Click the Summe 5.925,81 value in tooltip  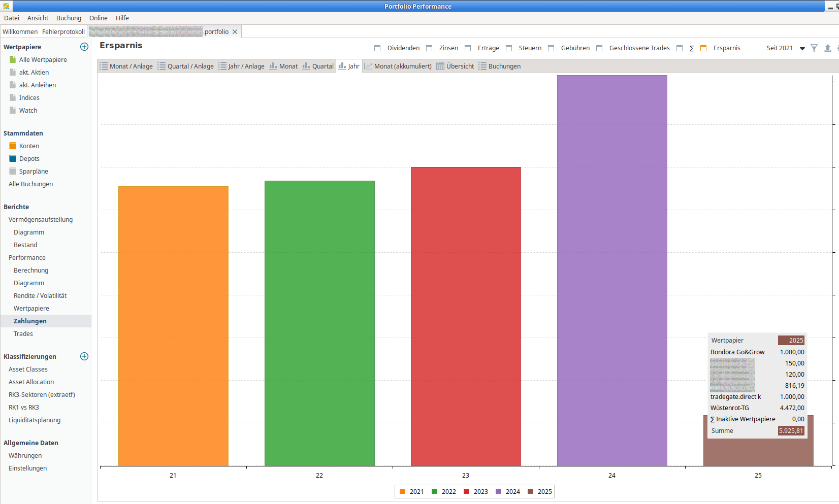(791, 430)
